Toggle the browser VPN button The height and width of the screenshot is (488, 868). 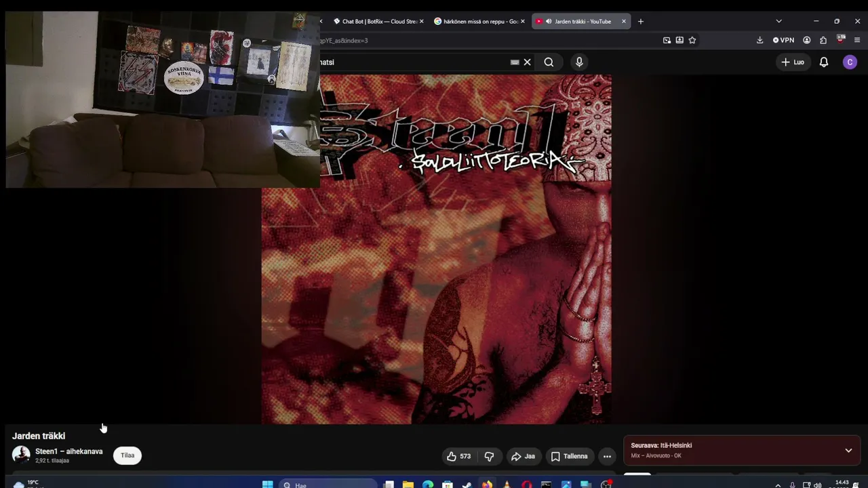click(x=783, y=41)
